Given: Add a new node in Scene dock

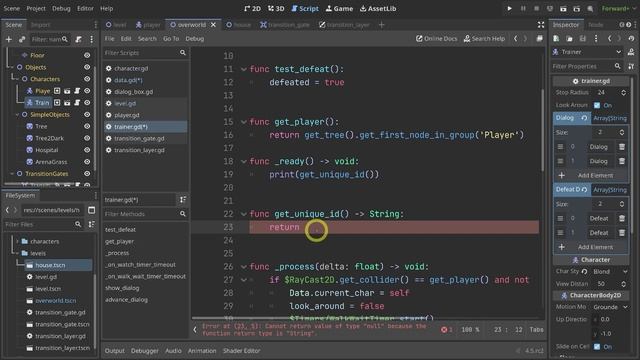Looking at the screenshot, I should (x=9, y=39).
